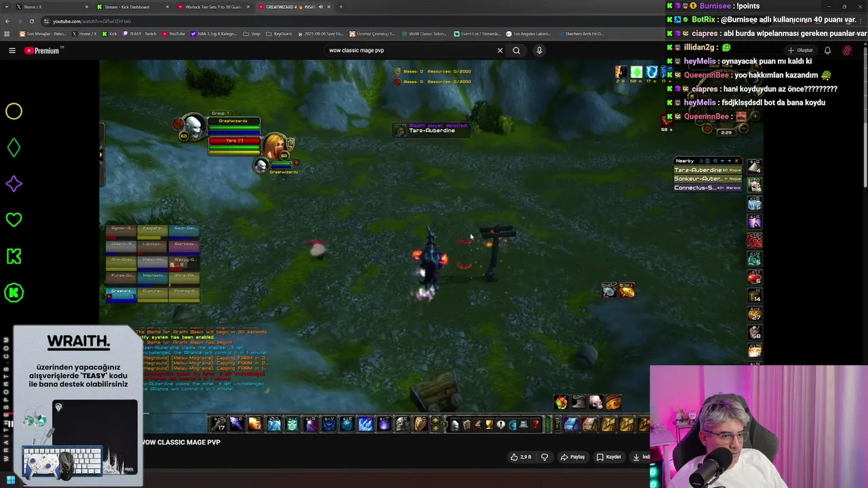Image resolution: width=868 pixels, height=488 pixels.
Task: Click the purple four-point star icon
Action: 14,184
